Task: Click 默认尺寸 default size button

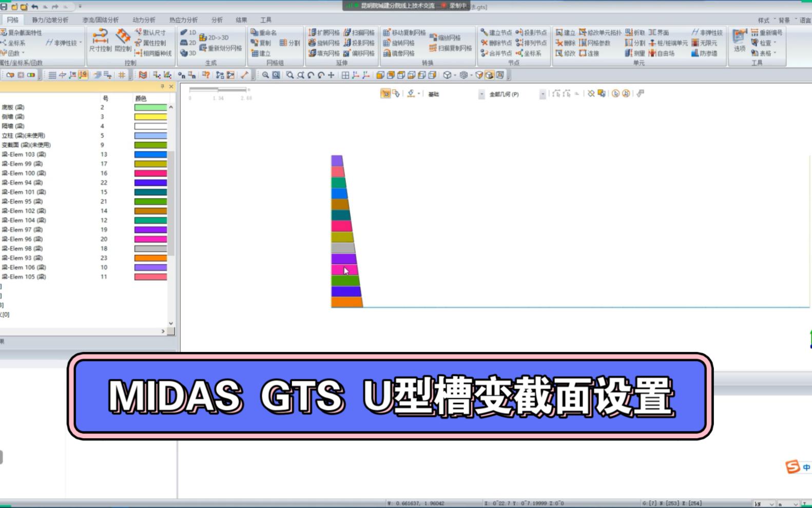Action: point(150,32)
